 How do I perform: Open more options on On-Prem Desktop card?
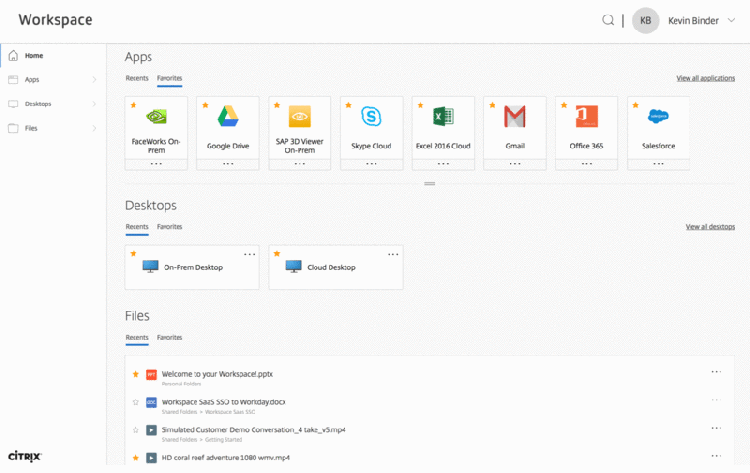coord(250,254)
